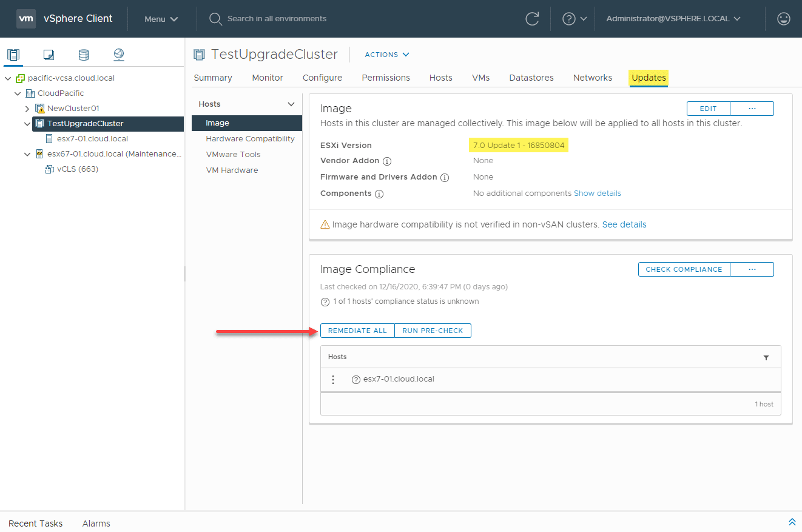The height and width of the screenshot is (532, 802).
Task: Select Image in Updates sidebar
Action: tap(247, 123)
